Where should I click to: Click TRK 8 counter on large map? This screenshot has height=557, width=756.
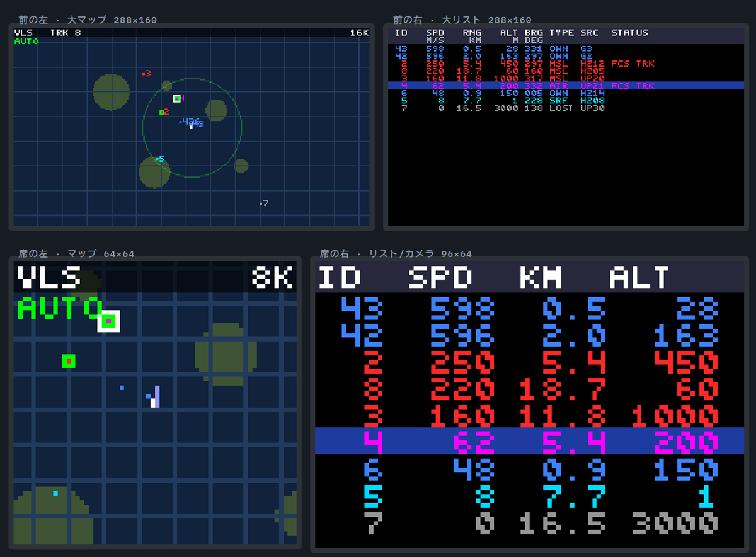[x=65, y=32]
